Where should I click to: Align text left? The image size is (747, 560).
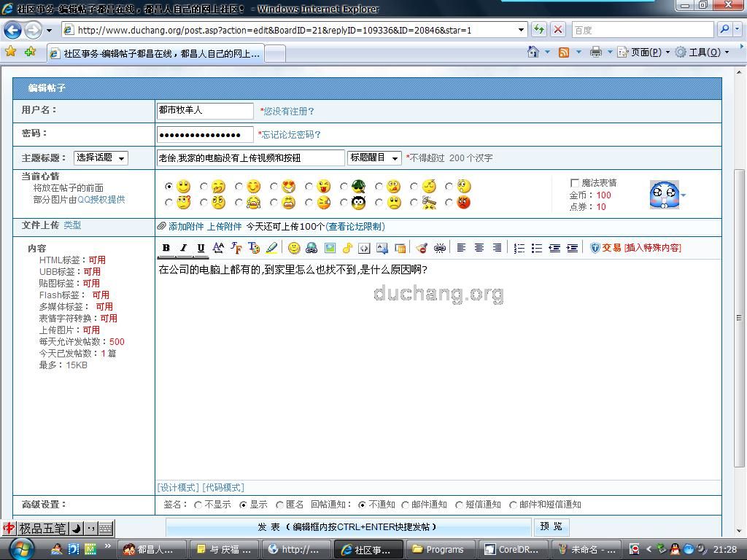[461, 248]
